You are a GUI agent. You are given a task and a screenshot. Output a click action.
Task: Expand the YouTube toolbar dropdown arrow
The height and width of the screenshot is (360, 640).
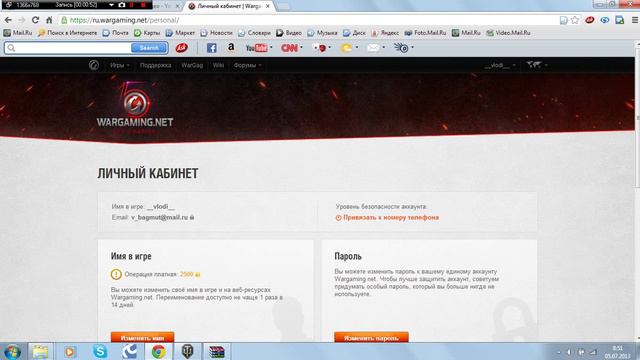point(271,48)
